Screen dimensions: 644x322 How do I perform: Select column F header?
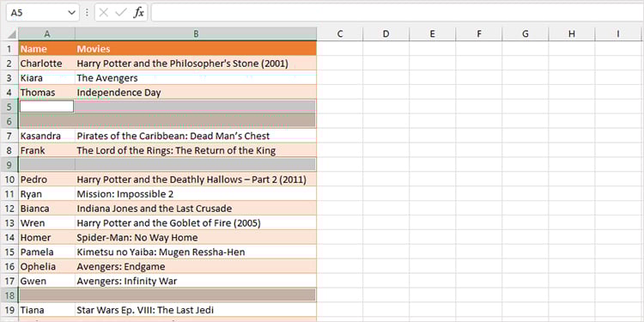coord(479,34)
